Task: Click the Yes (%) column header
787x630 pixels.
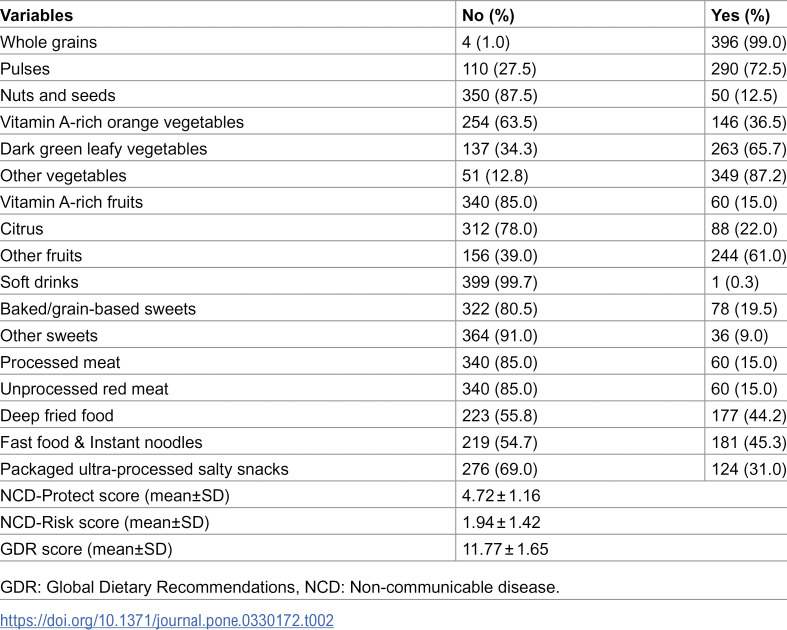Action: click(740, 16)
